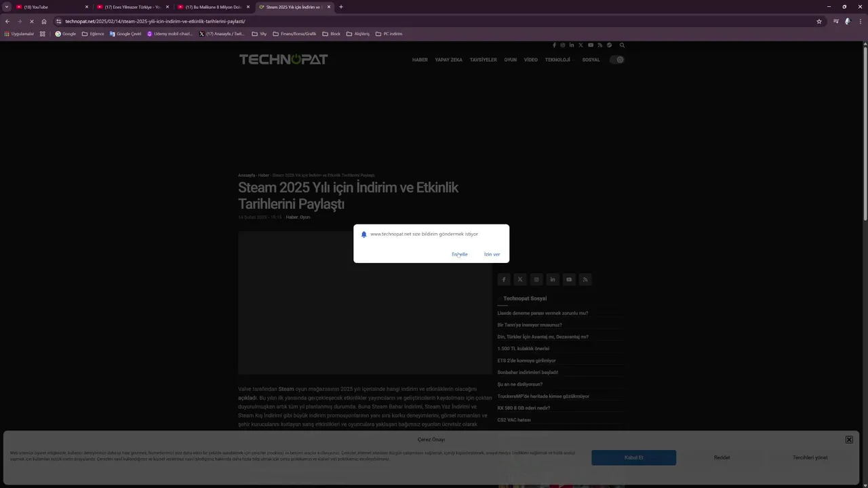Image resolution: width=868 pixels, height=488 pixels.
Task: Close the cookie consent banner
Action: point(849,440)
